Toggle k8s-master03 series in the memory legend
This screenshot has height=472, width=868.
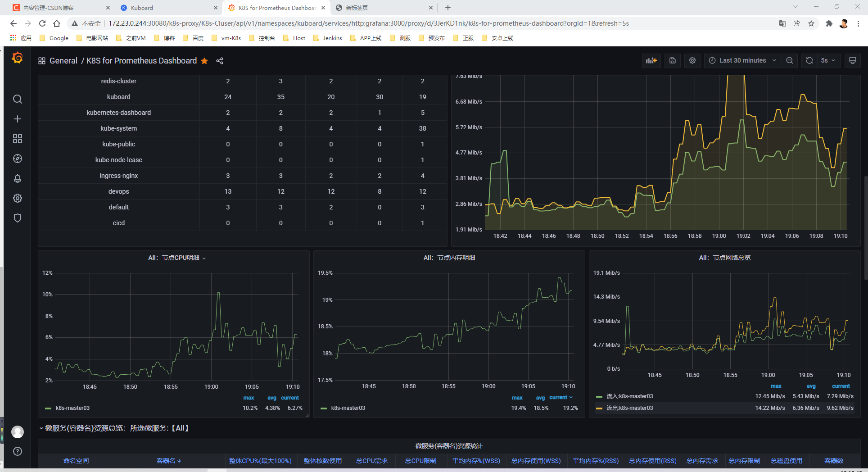pos(348,408)
